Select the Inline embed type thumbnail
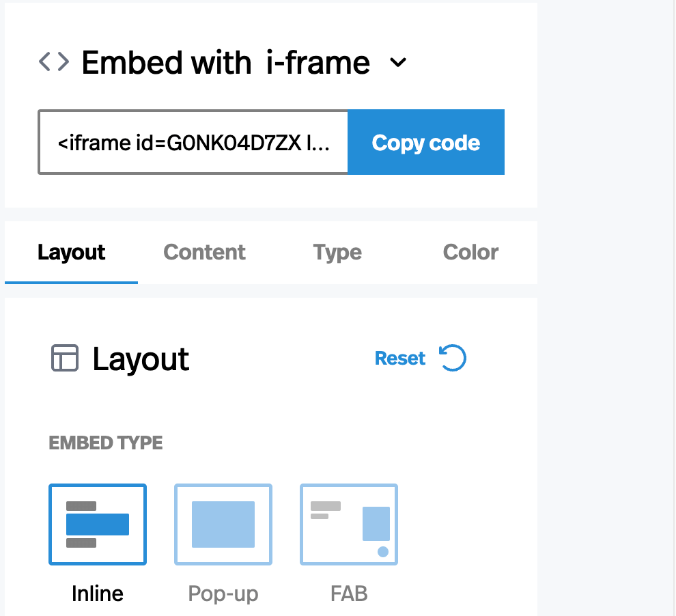The image size is (676, 616). pos(98,524)
